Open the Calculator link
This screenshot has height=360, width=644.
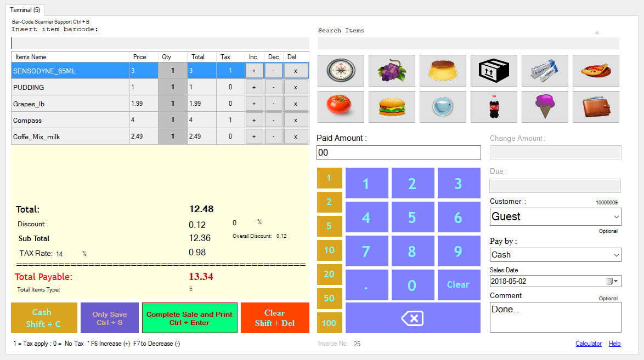(589, 344)
